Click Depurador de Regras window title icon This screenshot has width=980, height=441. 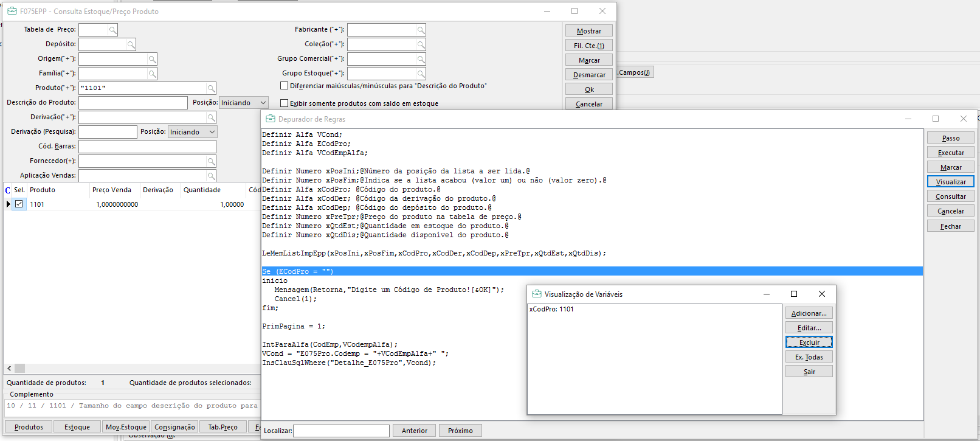pyautogui.click(x=271, y=119)
